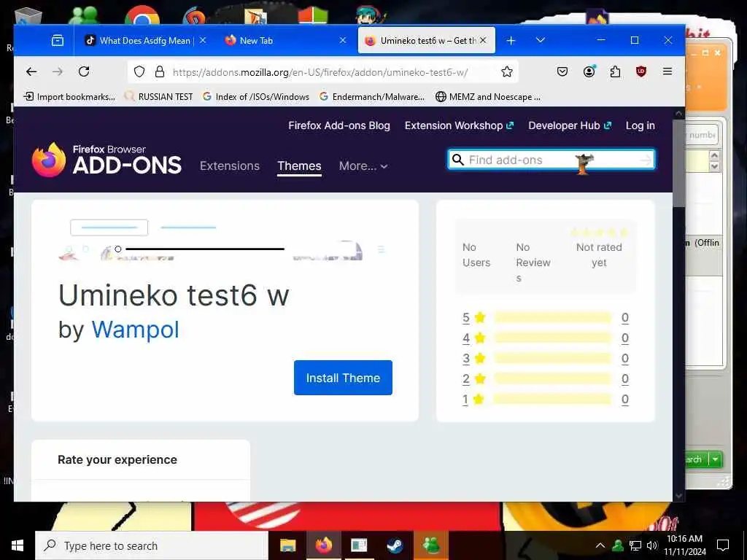Open Windows Start menu

[18, 545]
